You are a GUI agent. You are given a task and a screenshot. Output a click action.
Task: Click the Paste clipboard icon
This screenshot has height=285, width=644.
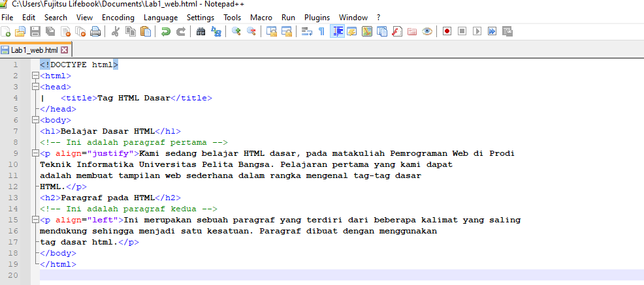[146, 31]
